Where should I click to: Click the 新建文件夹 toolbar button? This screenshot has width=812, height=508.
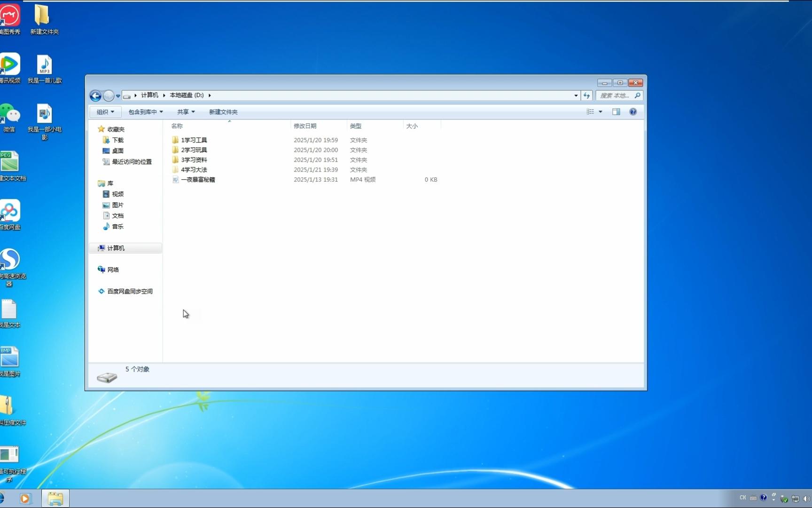(223, 111)
